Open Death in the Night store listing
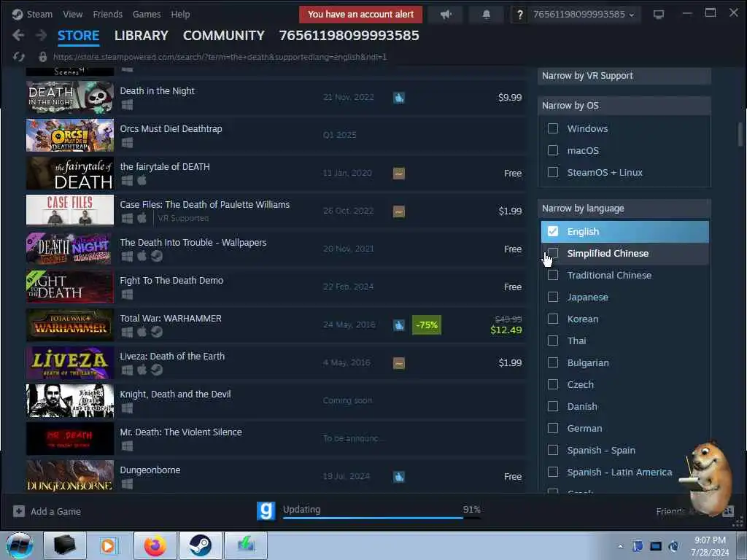This screenshot has height=560, width=747. [276, 98]
